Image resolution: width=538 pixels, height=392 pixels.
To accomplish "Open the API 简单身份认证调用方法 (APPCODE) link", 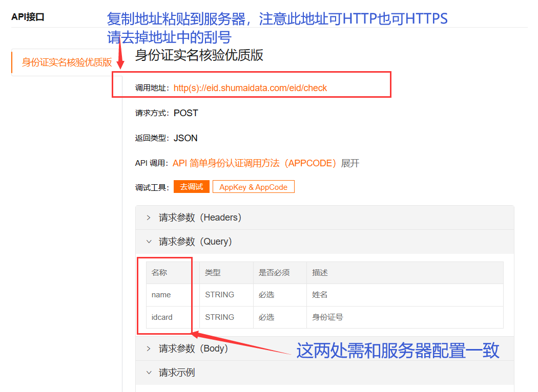I will (255, 163).
